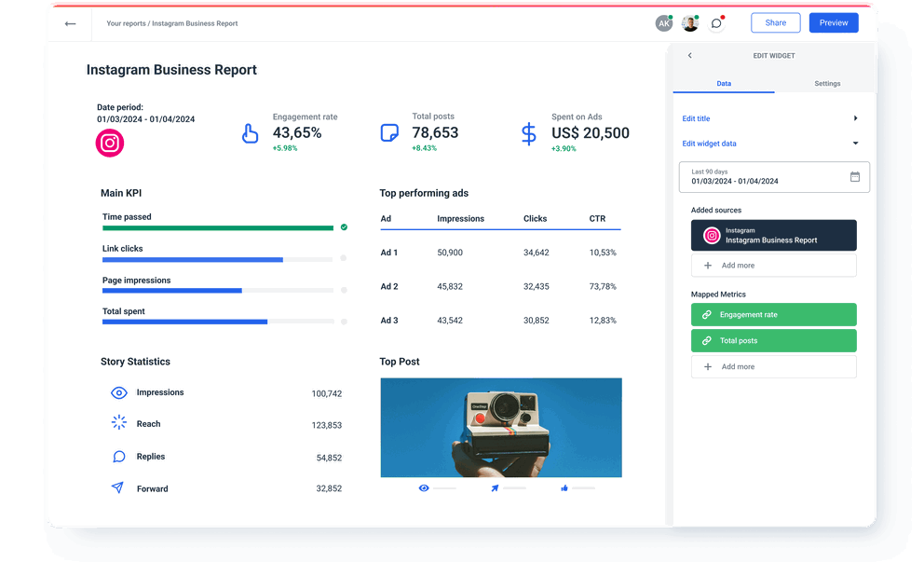Image resolution: width=924 pixels, height=562 pixels.
Task: Click the Preview button
Action: (x=833, y=22)
